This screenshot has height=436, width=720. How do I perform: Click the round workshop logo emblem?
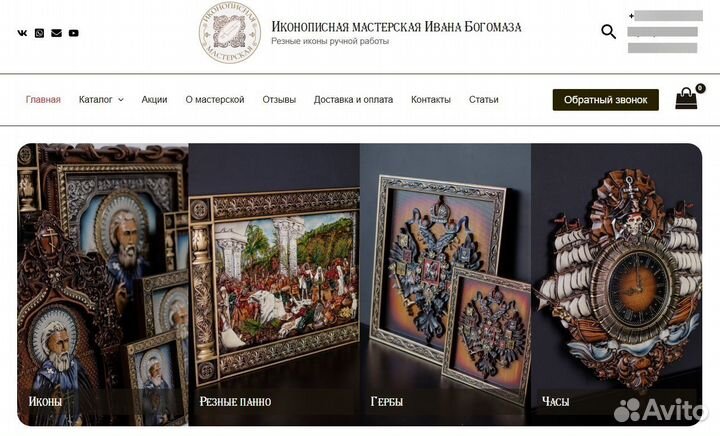point(230,32)
